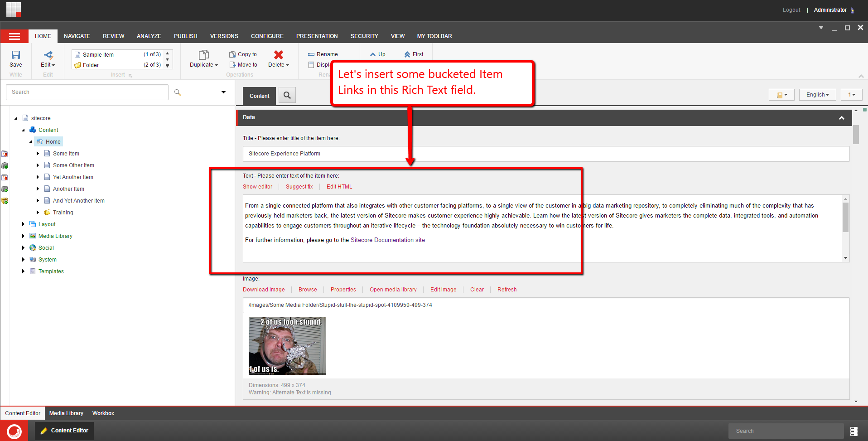Open the search options dropdown arrow
This screenshot has height=441, width=868.
click(x=223, y=92)
